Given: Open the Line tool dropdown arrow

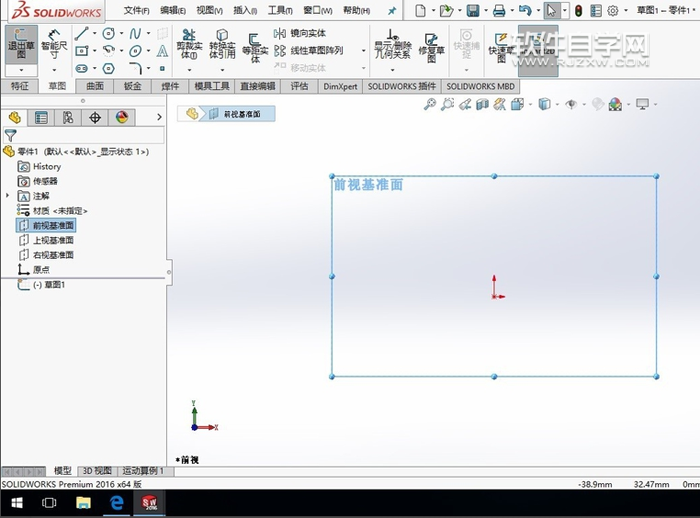Looking at the screenshot, I should (x=94, y=33).
